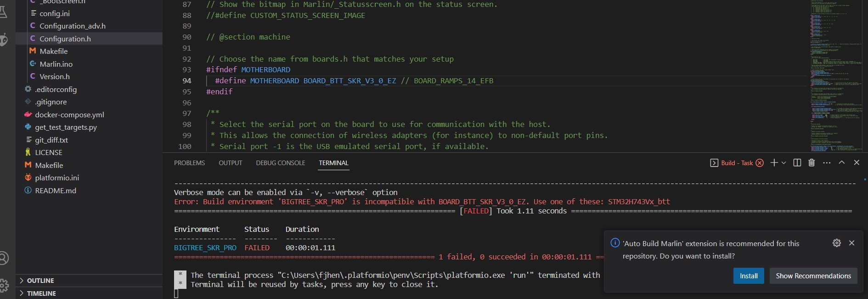Dismiss the extension recommendation notification
This screenshot has width=868, height=299.
[851, 243]
